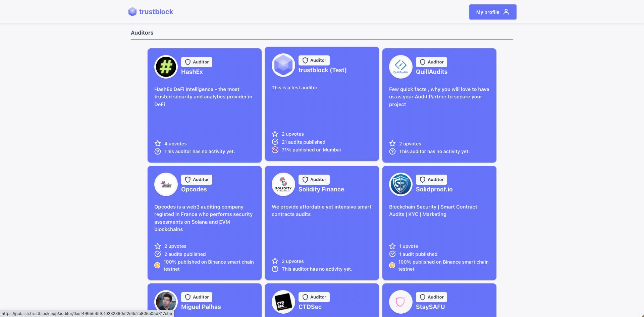The height and width of the screenshot is (317, 644).
Task: Click '21 audits published' text
Action: [x=304, y=142]
